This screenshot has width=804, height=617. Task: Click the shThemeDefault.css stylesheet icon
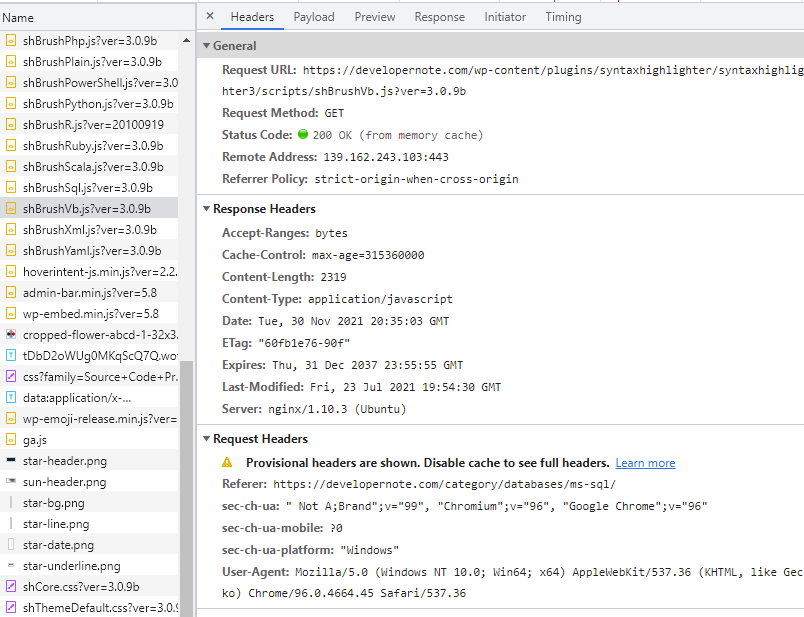coord(10,608)
